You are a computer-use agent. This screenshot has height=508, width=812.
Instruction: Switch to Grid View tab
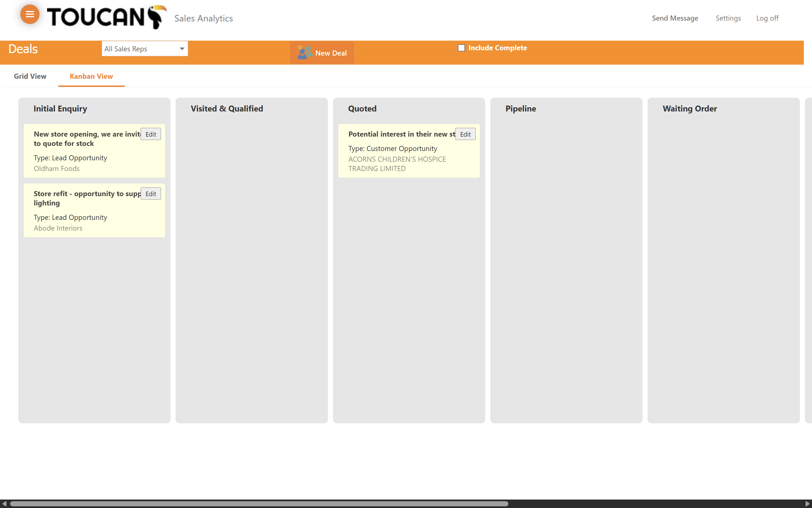[x=30, y=76]
